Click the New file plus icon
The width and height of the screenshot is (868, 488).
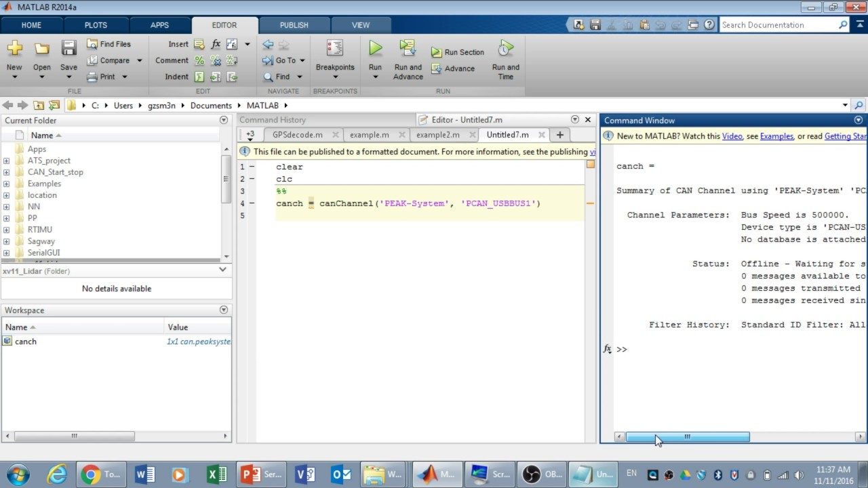14,48
